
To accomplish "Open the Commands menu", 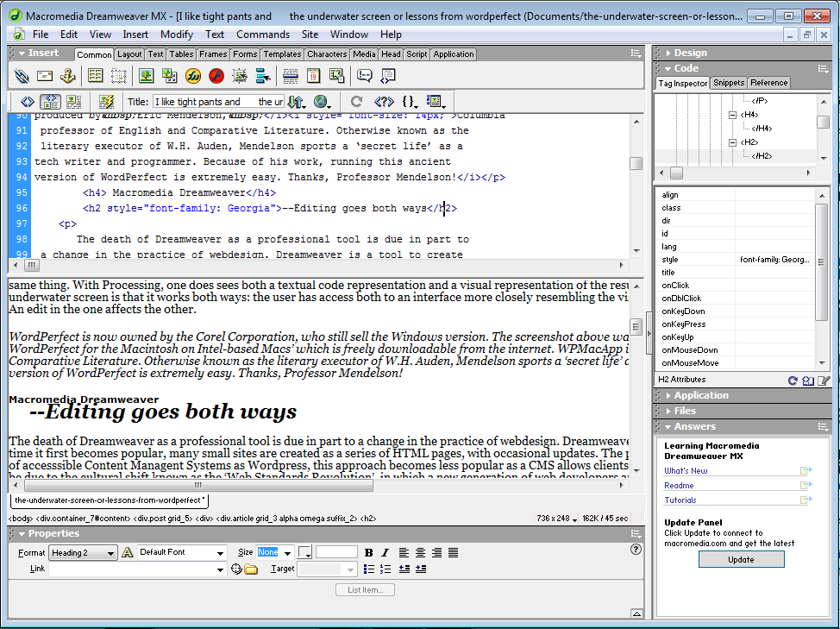I will click(262, 35).
